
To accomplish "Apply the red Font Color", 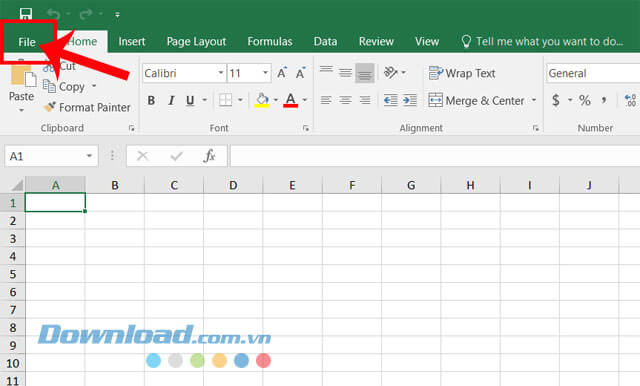I will (x=290, y=100).
